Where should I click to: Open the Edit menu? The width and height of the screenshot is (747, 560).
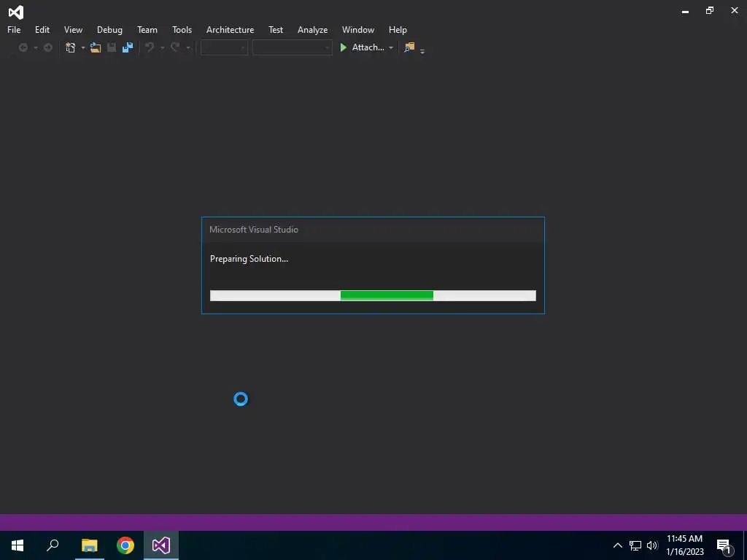pos(42,29)
